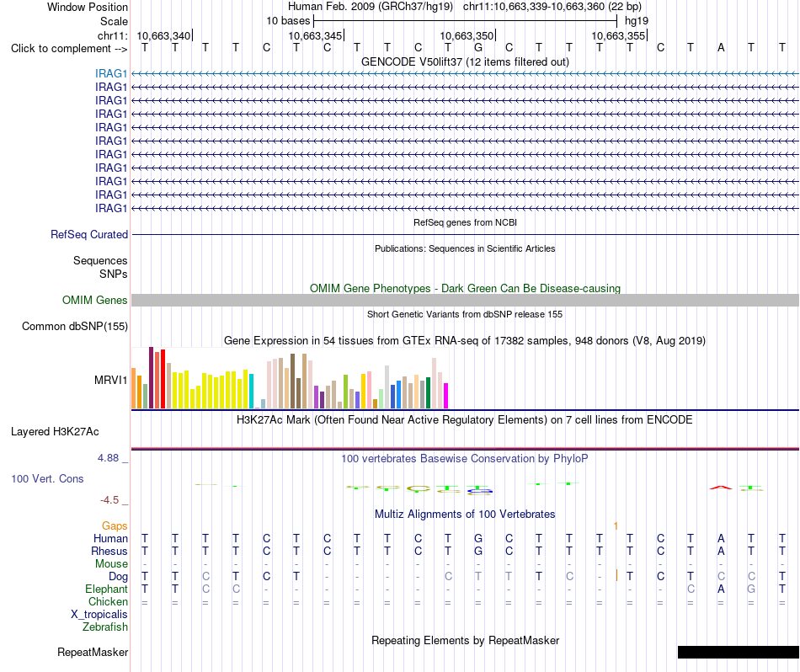The image size is (800, 672).
Task: Click the Window Position track label
Action: point(88,7)
